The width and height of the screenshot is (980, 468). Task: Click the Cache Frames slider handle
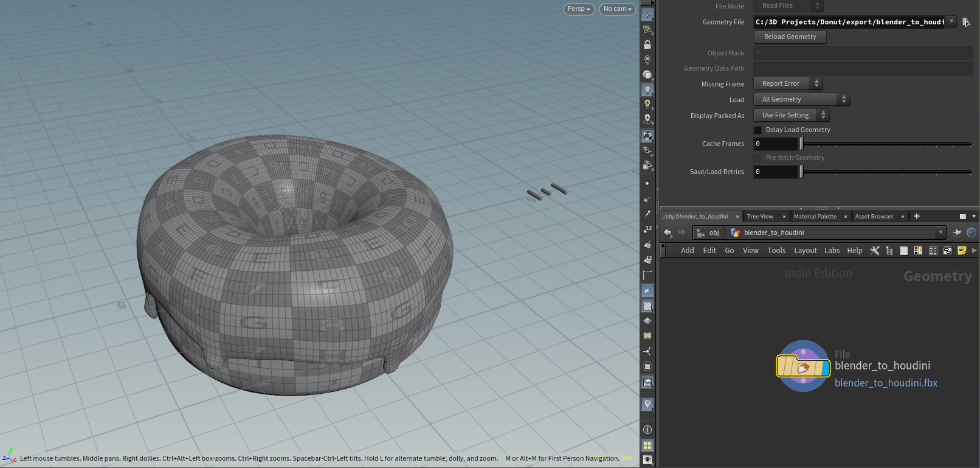point(801,144)
